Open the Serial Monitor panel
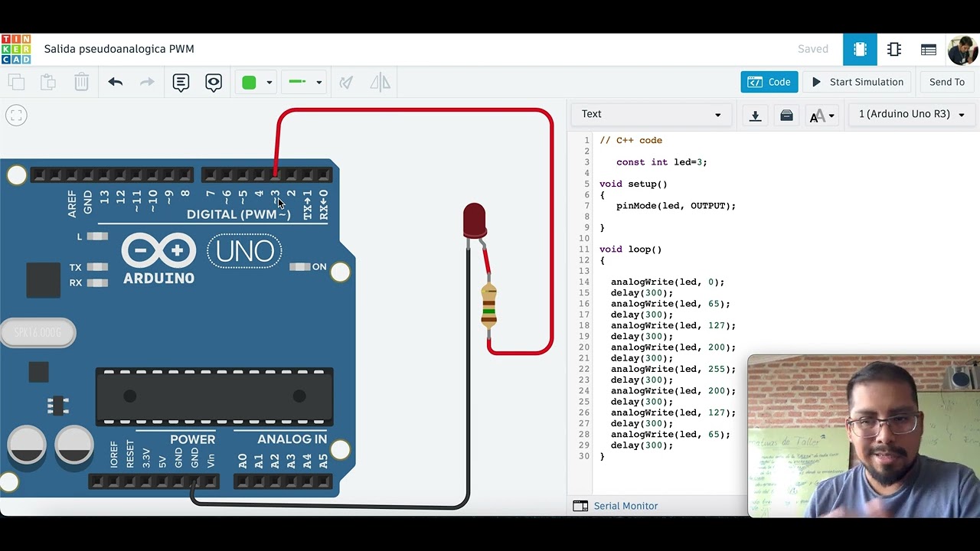 click(x=626, y=506)
